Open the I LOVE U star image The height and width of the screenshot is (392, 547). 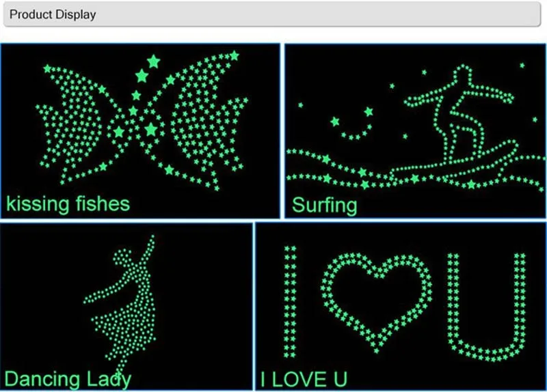pyautogui.click(x=401, y=307)
